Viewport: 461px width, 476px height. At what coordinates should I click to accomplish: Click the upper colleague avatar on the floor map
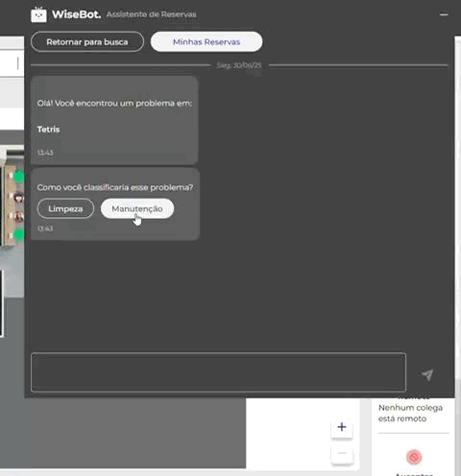pos(19,198)
